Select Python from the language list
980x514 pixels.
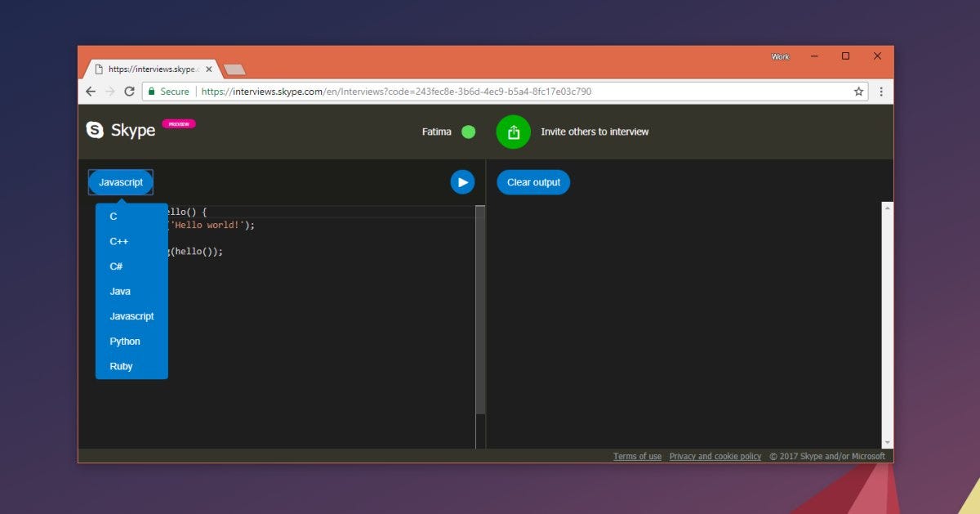pos(124,341)
